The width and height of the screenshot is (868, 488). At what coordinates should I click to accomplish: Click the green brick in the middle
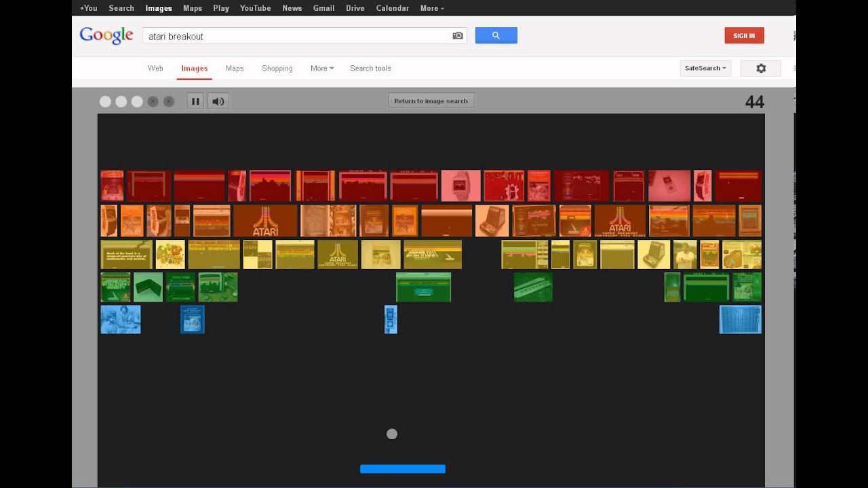[x=424, y=287]
